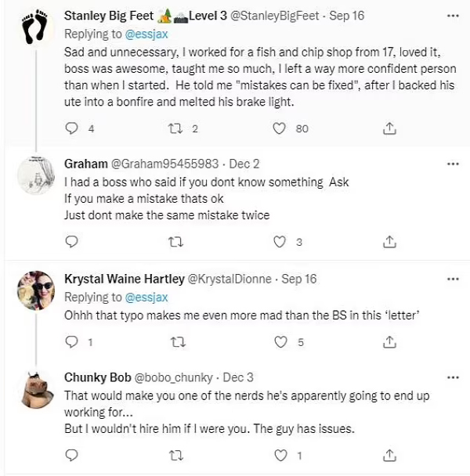Open more options on Graham's tweet
470x476 pixels.
(x=452, y=164)
